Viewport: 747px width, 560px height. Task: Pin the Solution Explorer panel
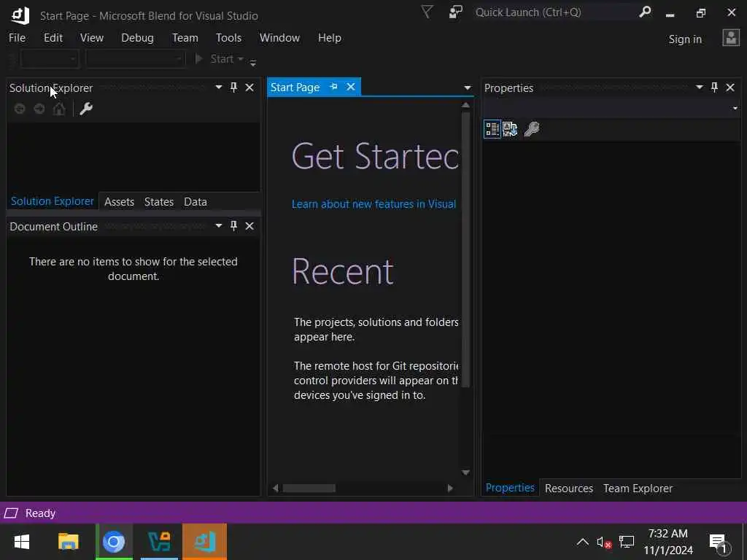pos(234,87)
